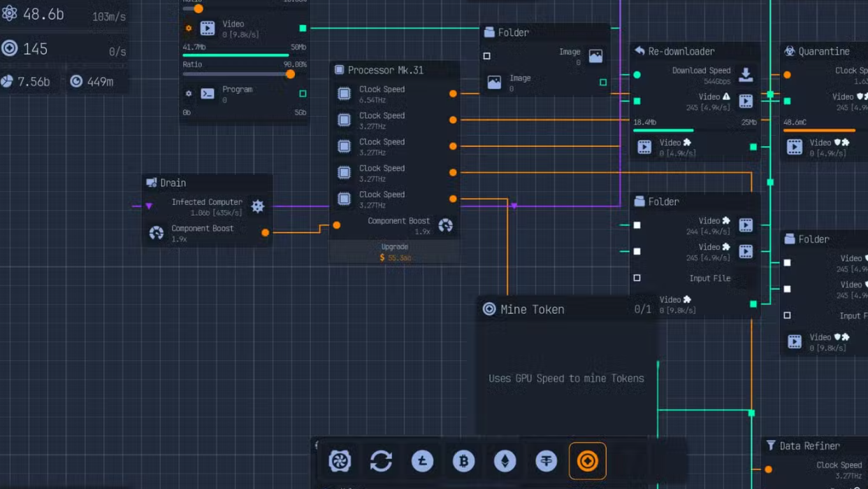Click the Data Refiner funnel icon
The width and height of the screenshot is (868, 489).
pyautogui.click(x=770, y=446)
